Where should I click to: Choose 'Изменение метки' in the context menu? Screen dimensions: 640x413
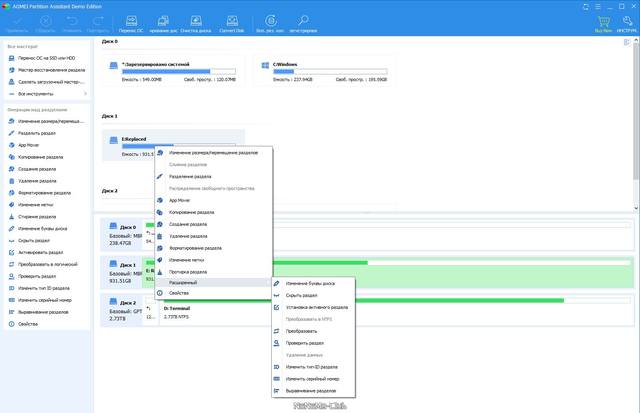pos(213,260)
